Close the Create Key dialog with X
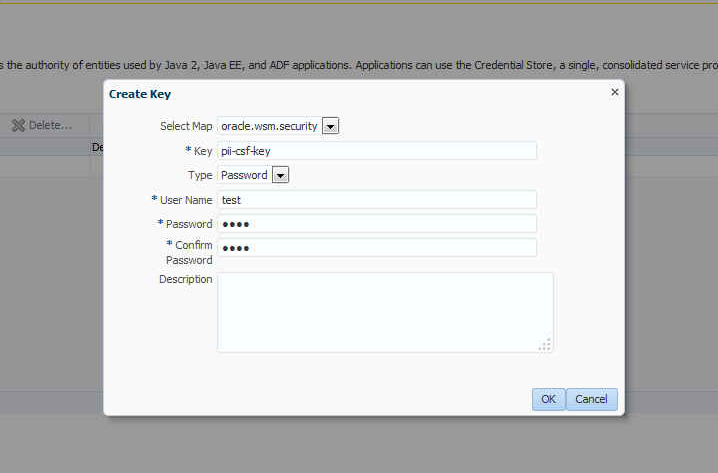The height and width of the screenshot is (473, 718). pyautogui.click(x=615, y=92)
